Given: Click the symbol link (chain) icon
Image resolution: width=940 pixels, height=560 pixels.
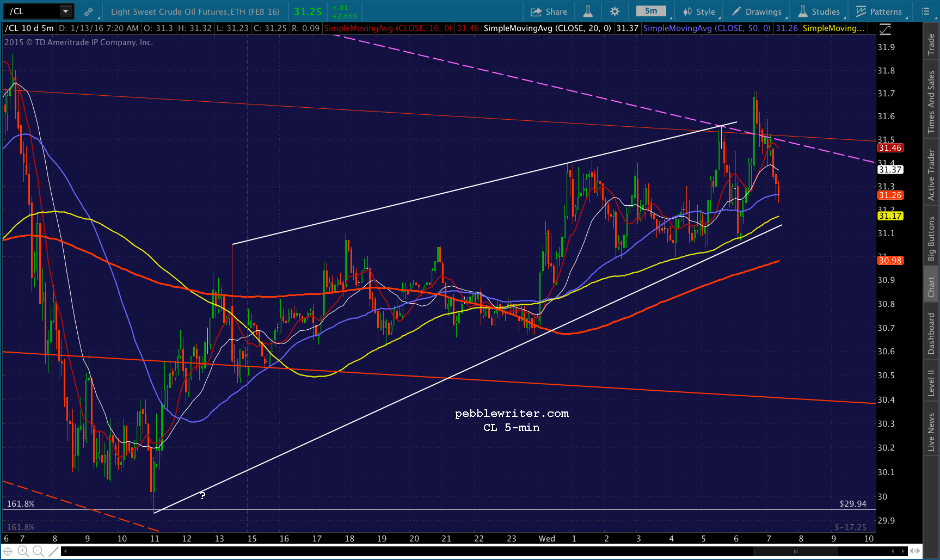Looking at the screenshot, I should [88, 11].
